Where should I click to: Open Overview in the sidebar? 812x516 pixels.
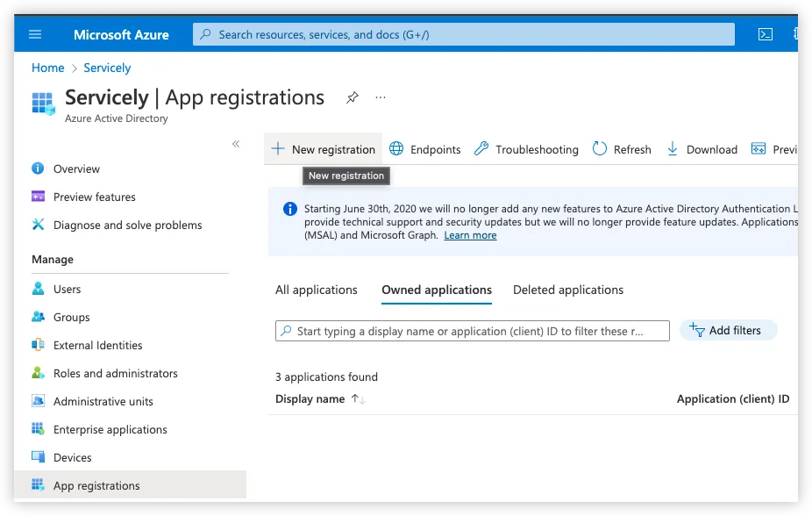pyautogui.click(x=76, y=168)
